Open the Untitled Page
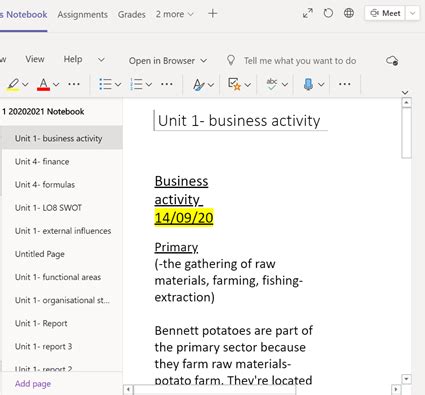425x395 pixels. pyautogui.click(x=62, y=254)
